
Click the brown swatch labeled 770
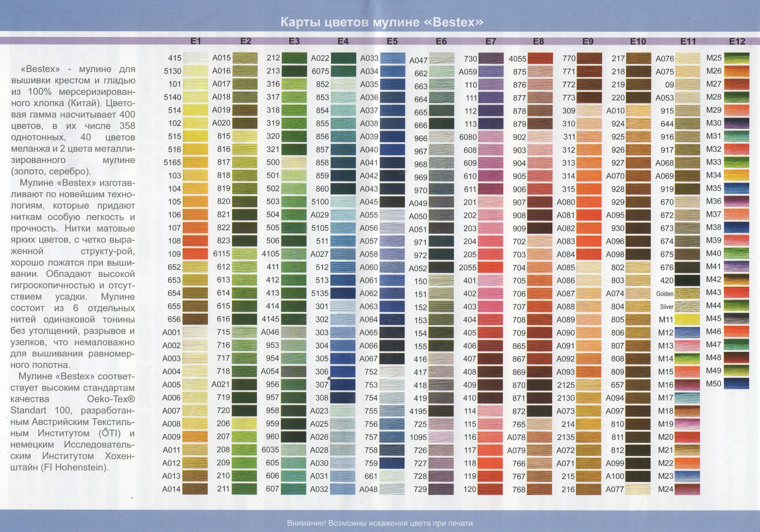589,58
